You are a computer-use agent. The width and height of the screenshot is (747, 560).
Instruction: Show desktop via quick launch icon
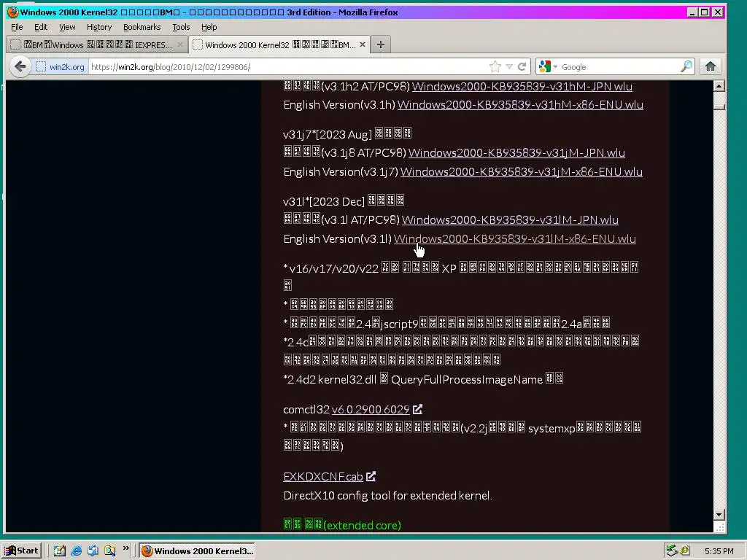coord(60,551)
